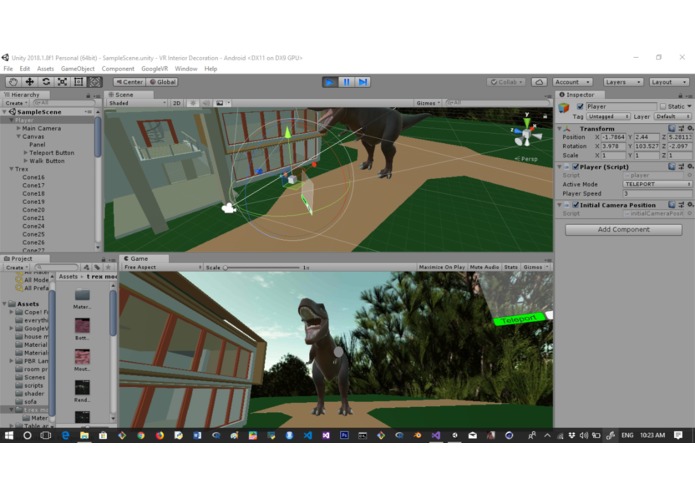Screen dimensions: 695x494
Task: Expand the Teleport Button item
Action: [x=26, y=153]
